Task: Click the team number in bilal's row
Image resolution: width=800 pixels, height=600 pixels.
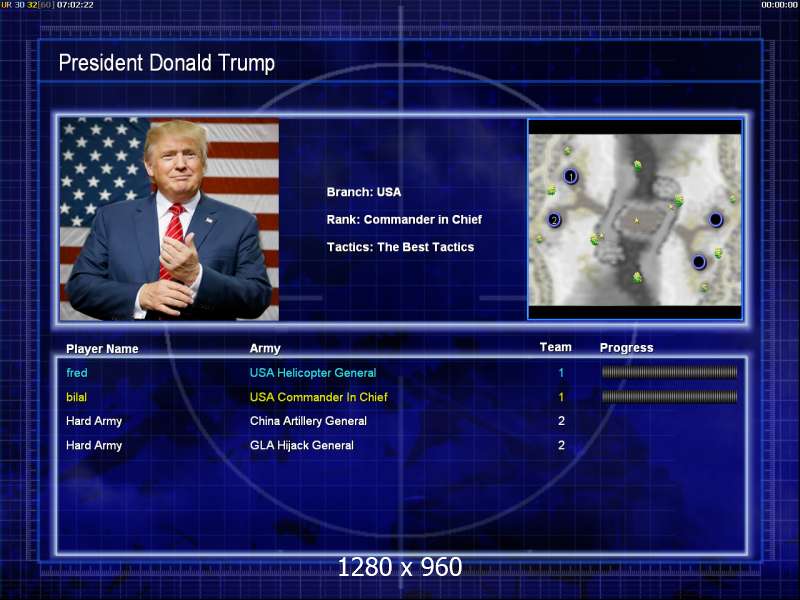Action: [561, 397]
